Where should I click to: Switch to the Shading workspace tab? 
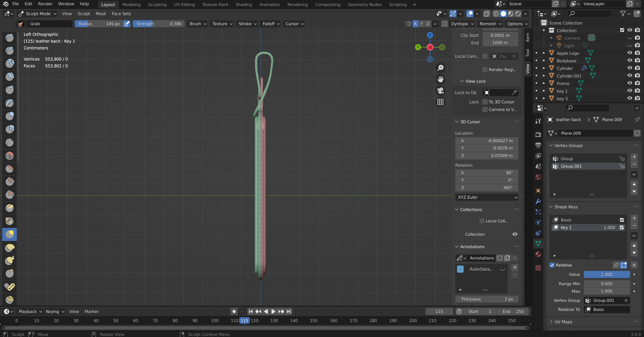(243, 4)
